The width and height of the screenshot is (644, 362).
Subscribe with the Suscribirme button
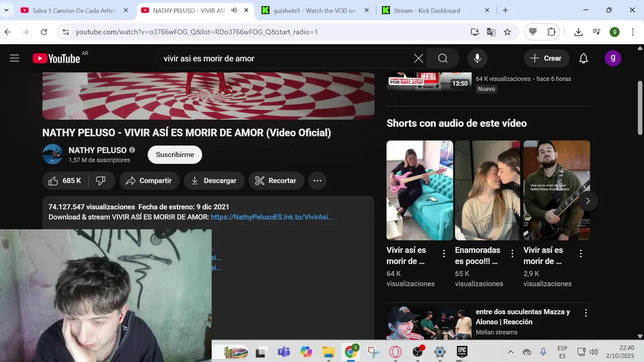coord(175,154)
